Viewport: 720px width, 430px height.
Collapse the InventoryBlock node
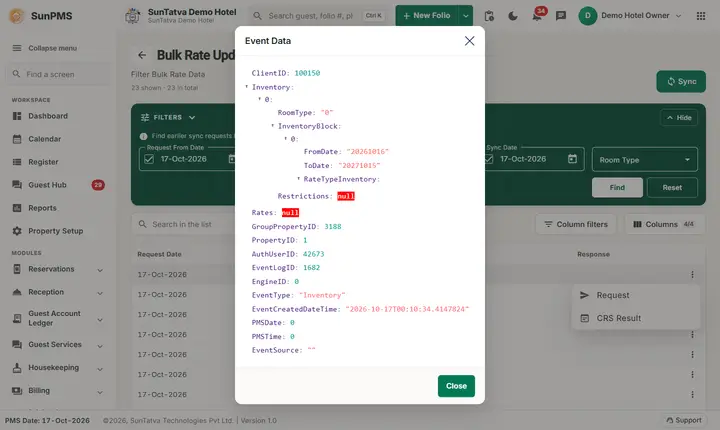[x=273, y=125]
